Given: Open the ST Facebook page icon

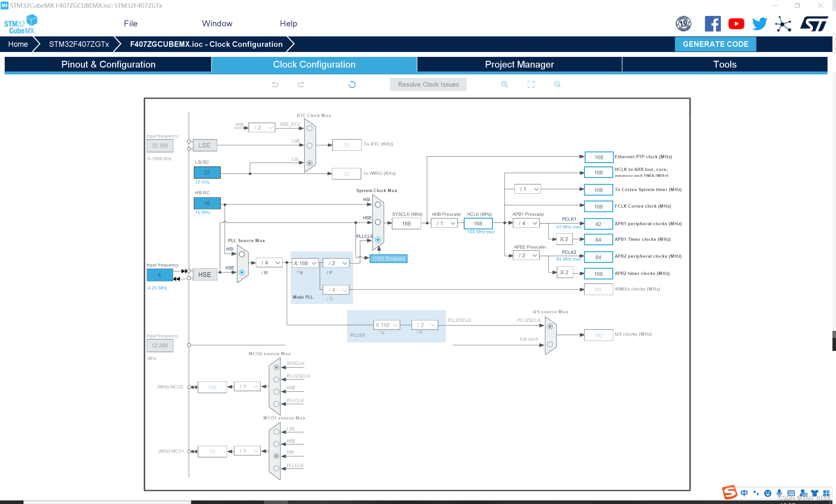Looking at the screenshot, I should tap(712, 24).
